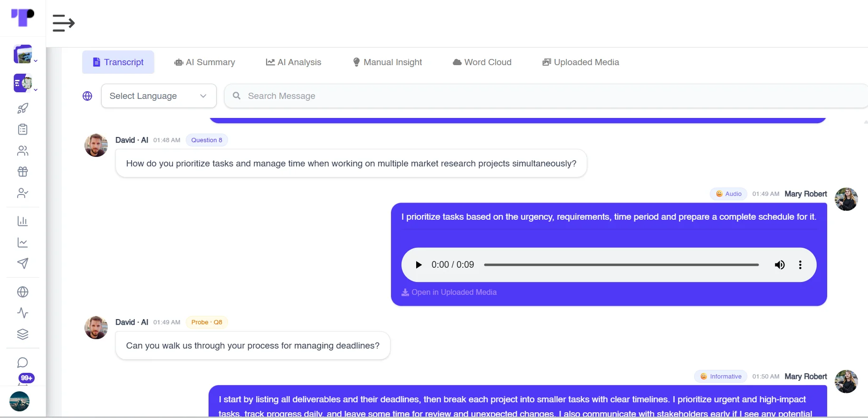Switch to the Transcript tab
Viewport: 868px width, 418px height.
coord(118,62)
